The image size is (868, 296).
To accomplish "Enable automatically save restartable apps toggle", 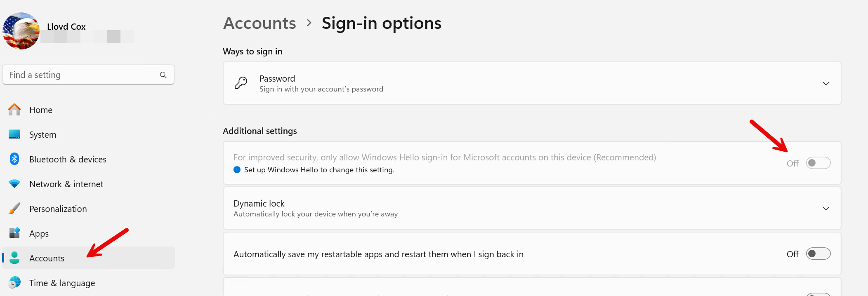I will (818, 254).
